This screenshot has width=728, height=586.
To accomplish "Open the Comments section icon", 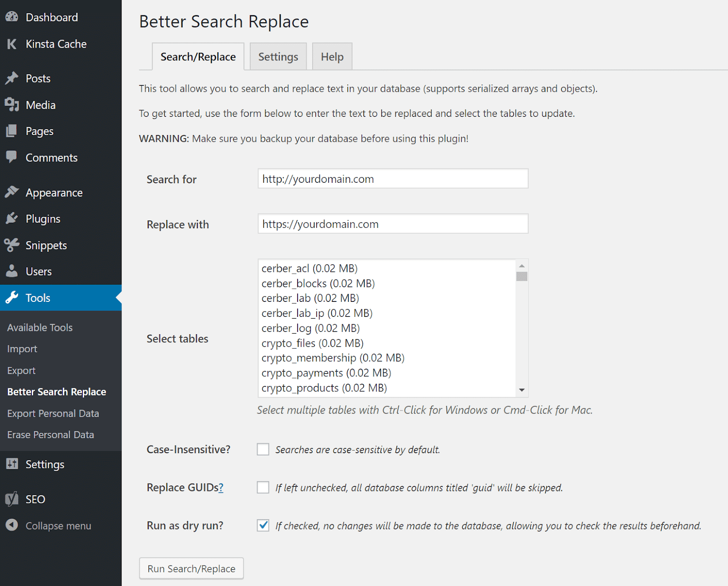I will tap(12, 157).
